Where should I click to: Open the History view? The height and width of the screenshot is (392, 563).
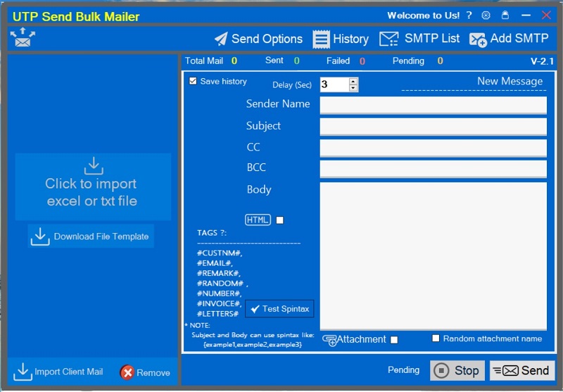pyautogui.click(x=341, y=39)
